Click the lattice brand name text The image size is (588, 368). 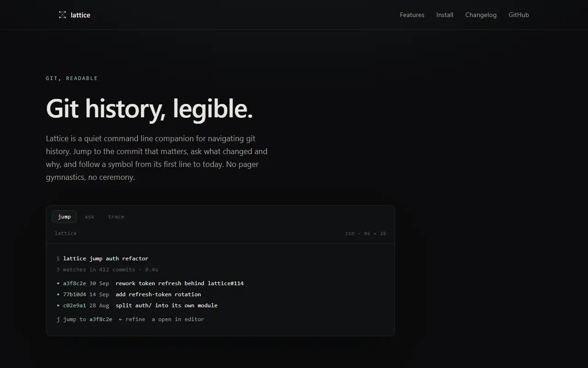tap(80, 15)
